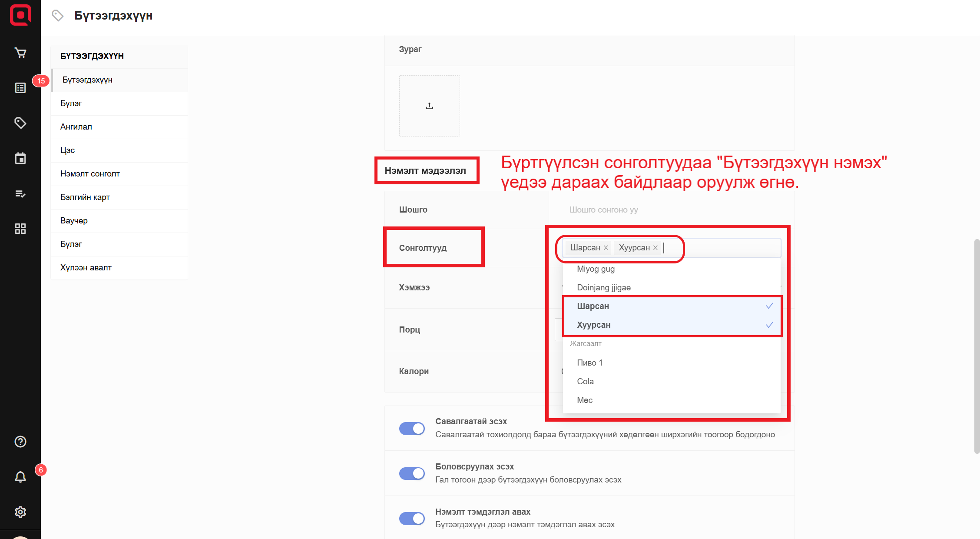Screen dimensions: 980x539
Task: Remove the Хуурсан tag with its x
Action: coord(656,248)
